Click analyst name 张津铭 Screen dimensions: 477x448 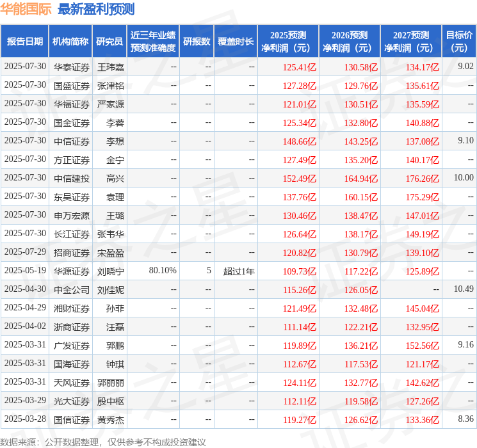click(x=111, y=86)
